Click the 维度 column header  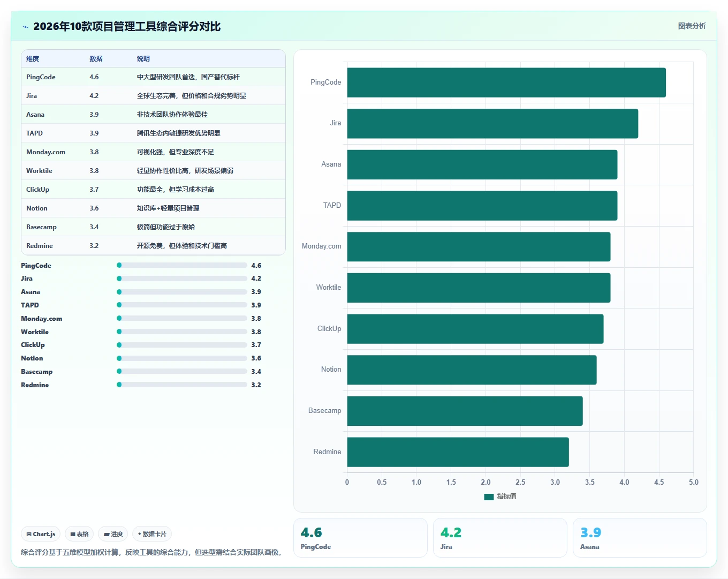click(x=33, y=59)
